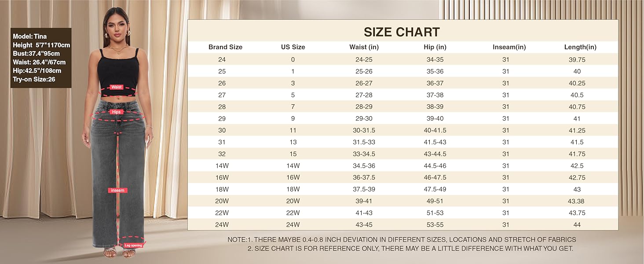Select the Waist (in) column header
This screenshot has height=264, width=644.
coord(364,47)
